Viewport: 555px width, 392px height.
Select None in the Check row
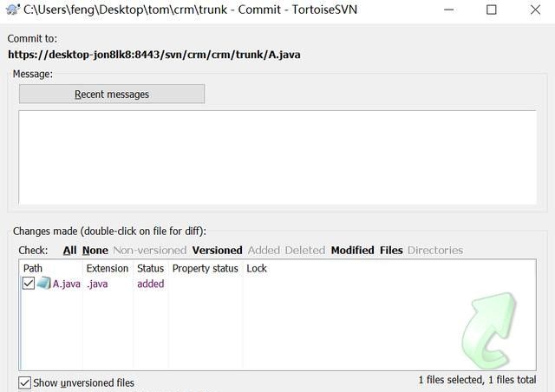click(95, 251)
